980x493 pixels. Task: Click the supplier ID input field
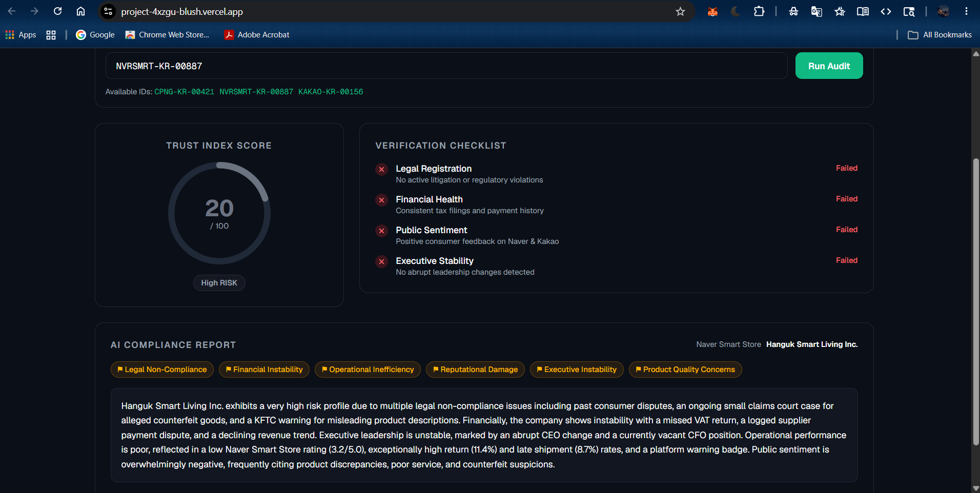446,66
